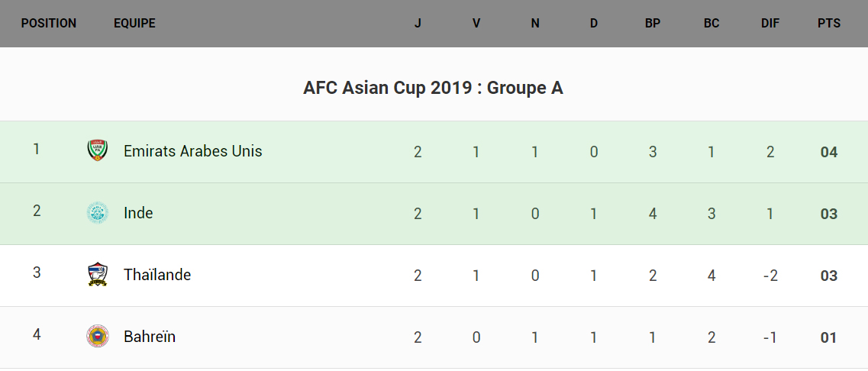This screenshot has height=371, width=868.
Task: Click position number 2 for Inde
Action: 37,211
